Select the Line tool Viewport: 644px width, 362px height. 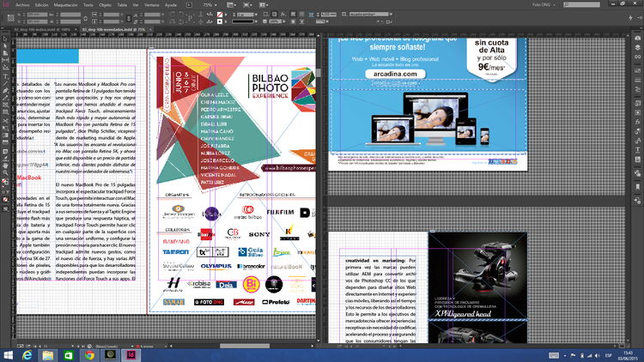[5, 83]
